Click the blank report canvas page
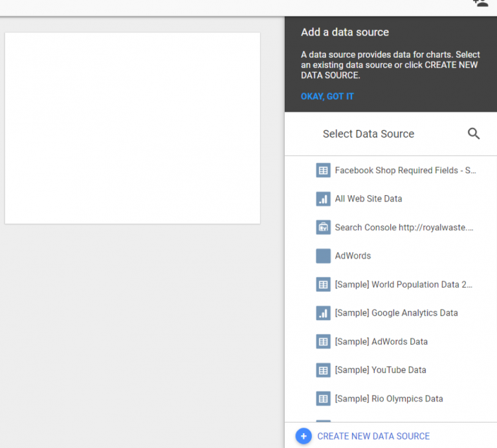The width and height of the screenshot is (497, 448). (133, 128)
